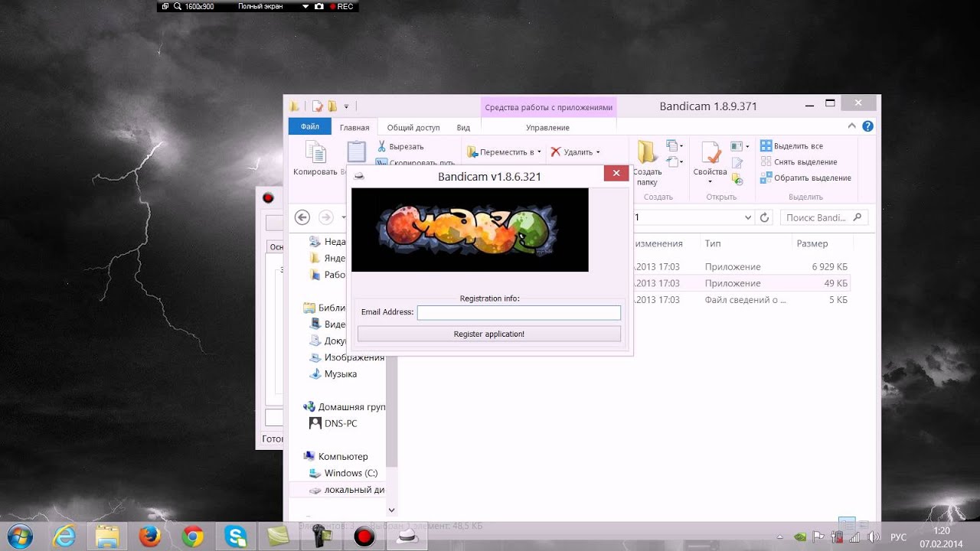This screenshot has width=980, height=551.
Task: Click the Explorer forward arrow
Action: pos(325,217)
